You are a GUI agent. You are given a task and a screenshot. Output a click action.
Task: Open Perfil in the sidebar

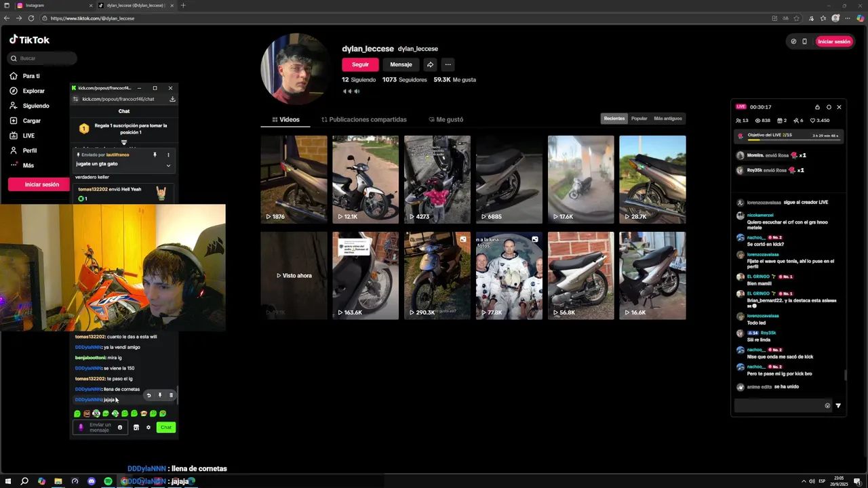click(x=23, y=150)
